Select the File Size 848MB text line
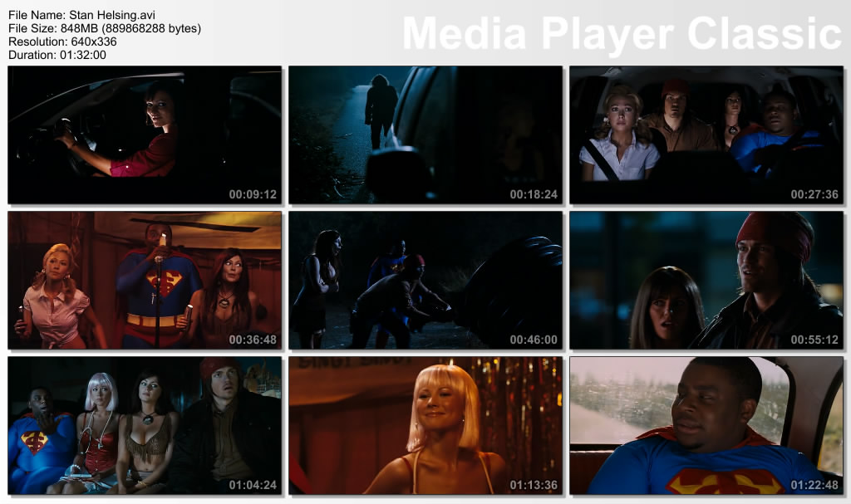 pyautogui.click(x=104, y=28)
